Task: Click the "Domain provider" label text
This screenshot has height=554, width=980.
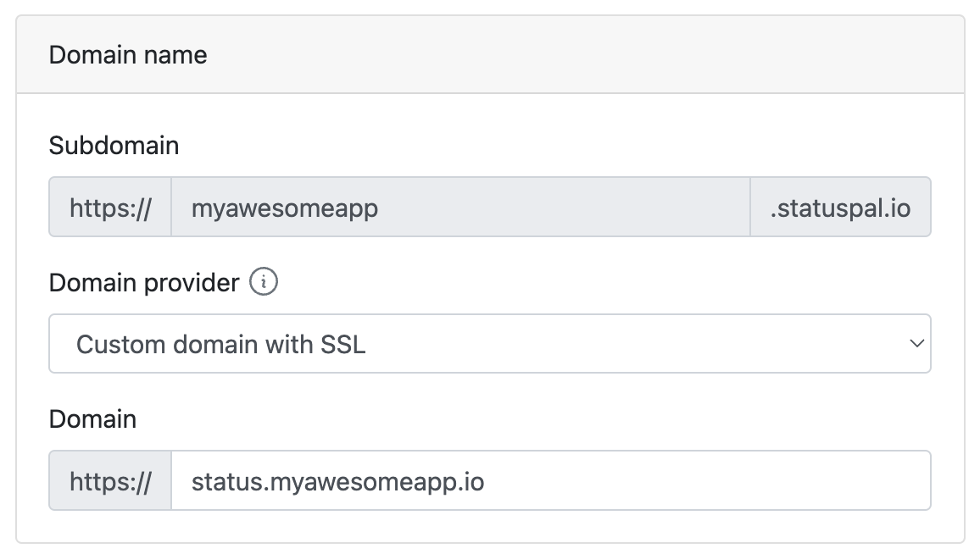Action: tap(144, 282)
